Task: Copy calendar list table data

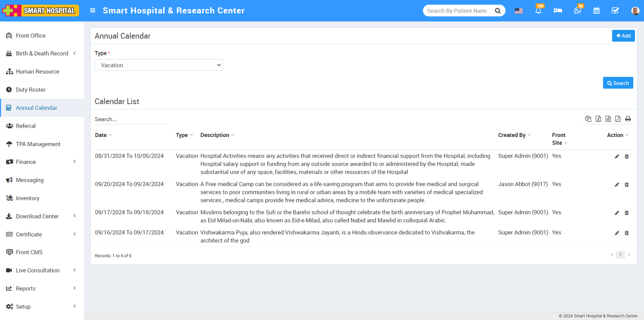Action: pos(588,119)
